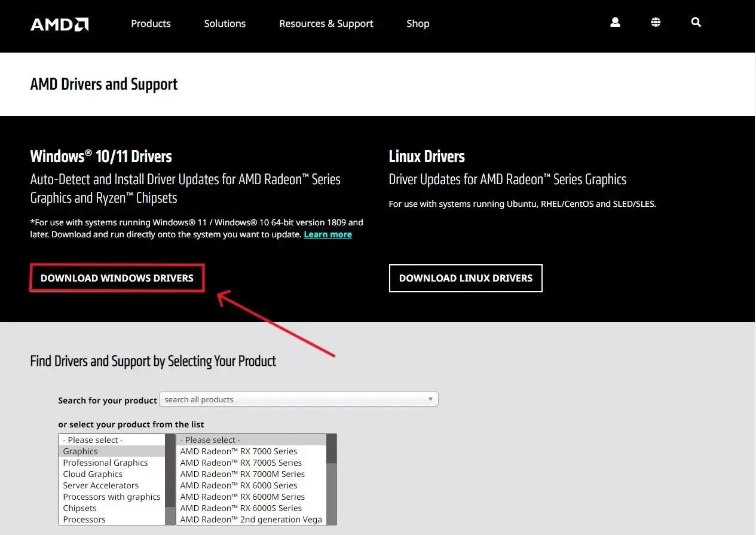Viewport: 756px width, 535px height.
Task: Select Graphics in the category list
Action: 80,451
